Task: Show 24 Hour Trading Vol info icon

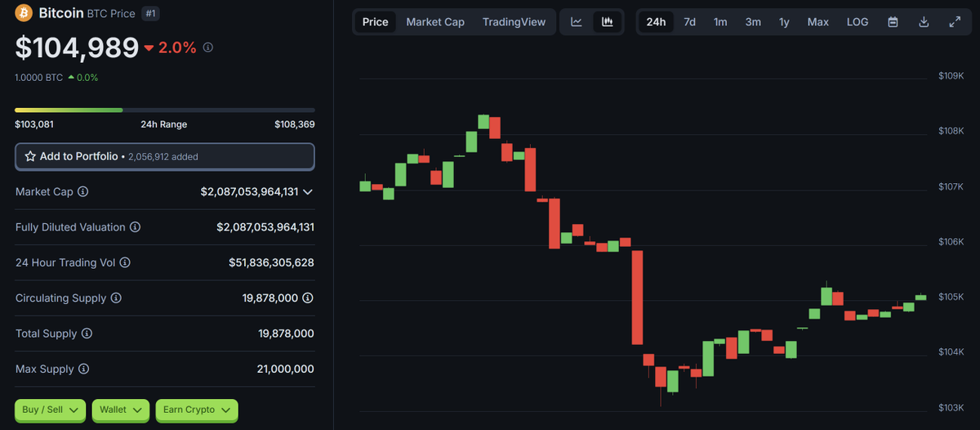Action: tap(125, 262)
